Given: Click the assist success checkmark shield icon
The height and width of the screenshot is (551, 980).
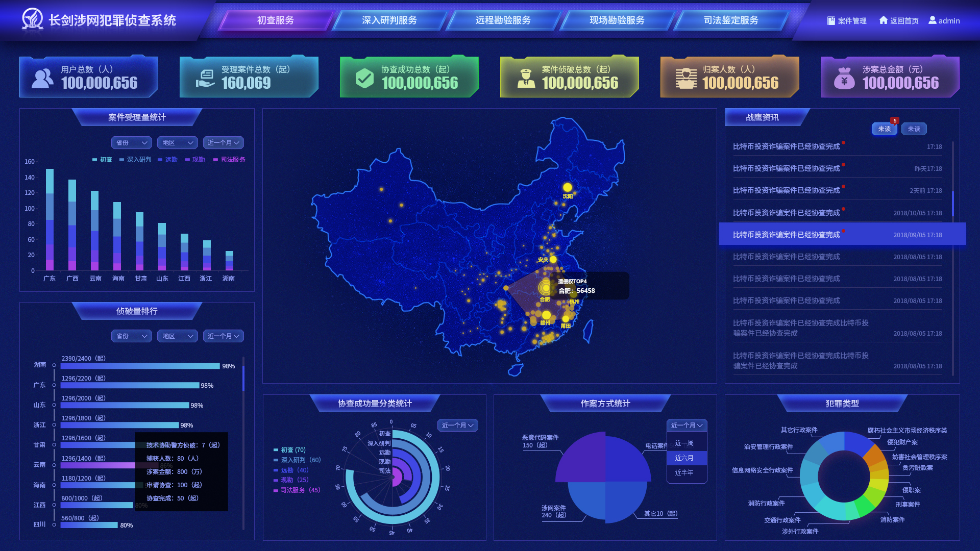Looking at the screenshot, I should pos(364,78).
